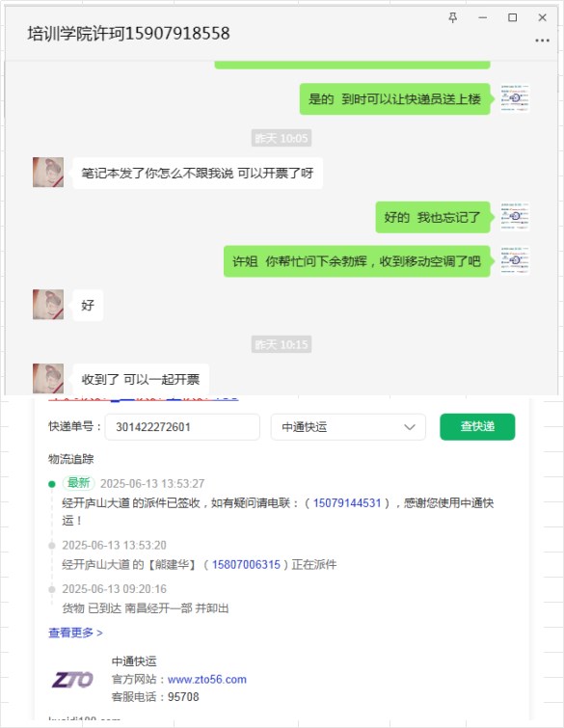Click phone number 15079144531 link
The image size is (564, 728).
click(347, 502)
